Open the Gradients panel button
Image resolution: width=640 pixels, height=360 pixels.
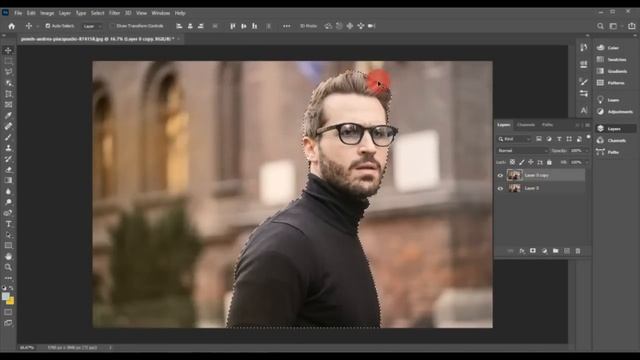click(612, 71)
